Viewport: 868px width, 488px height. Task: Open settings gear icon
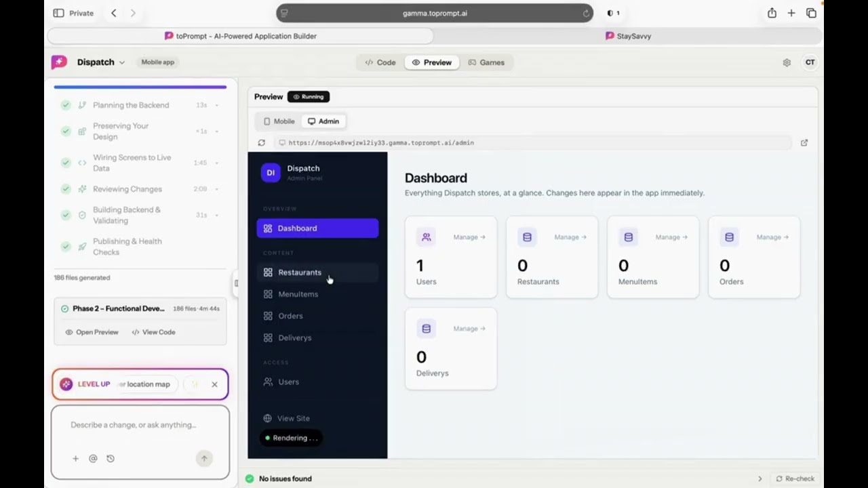[x=787, y=62]
